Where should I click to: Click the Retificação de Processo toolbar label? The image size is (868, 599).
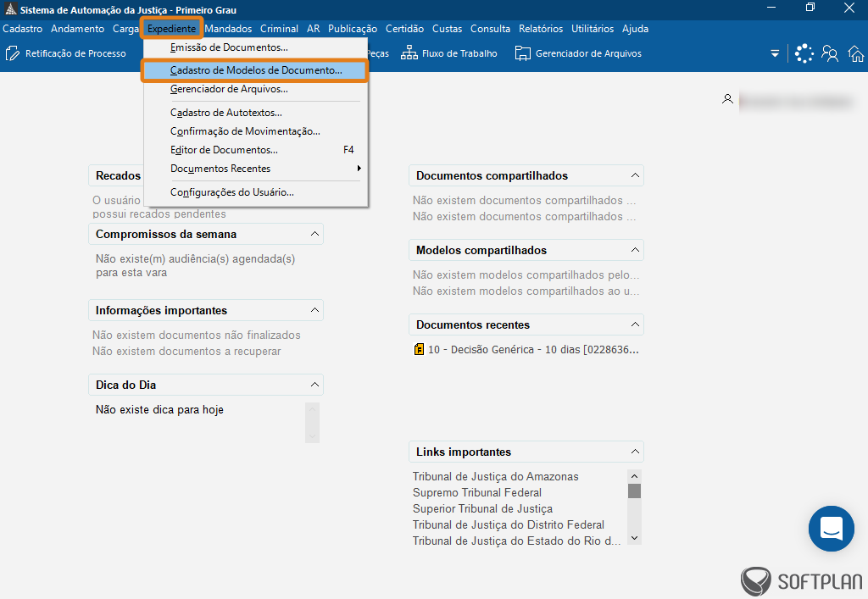coord(75,53)
